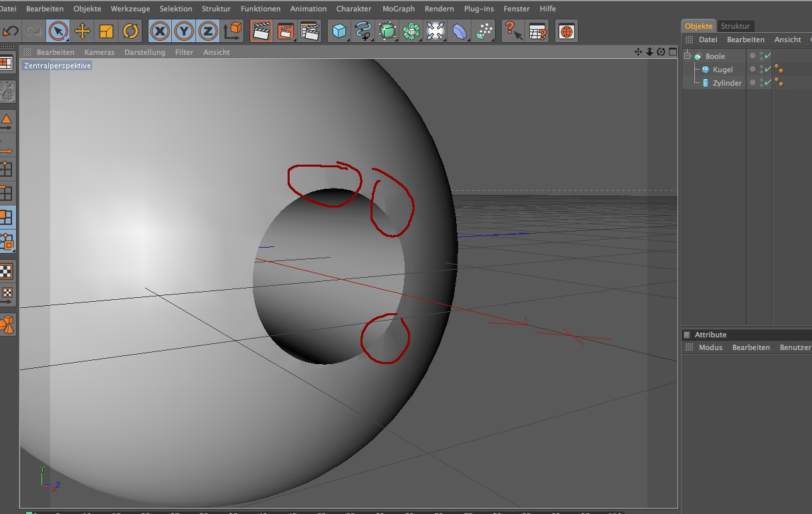Activate the Move tool cross-arrows icon
Screen dimensions: 812x514
pos(82,31)
